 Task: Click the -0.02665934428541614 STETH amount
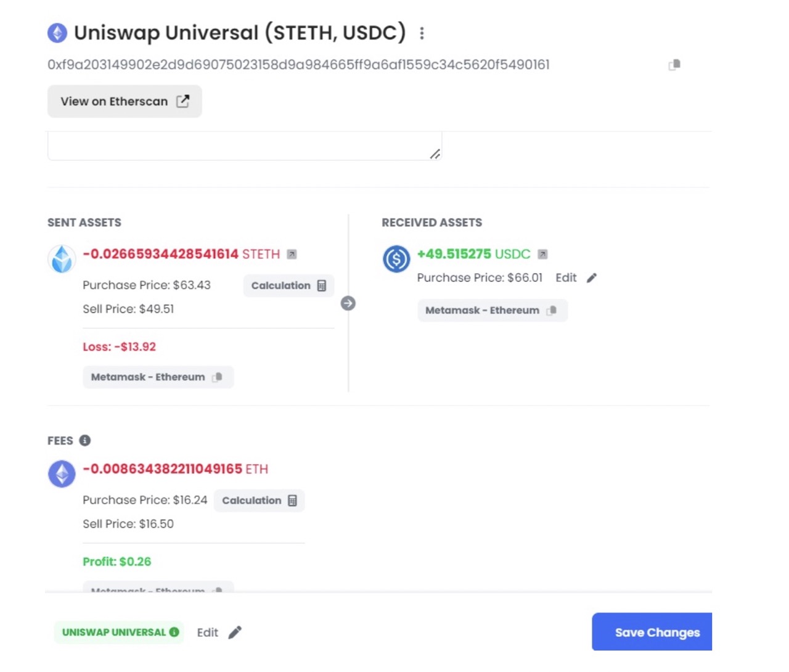(x=181, y=254)
